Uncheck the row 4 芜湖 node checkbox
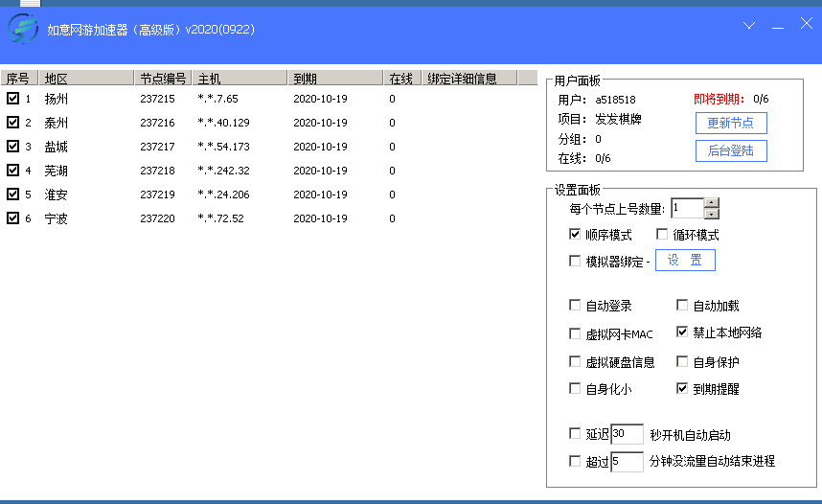This screenshot has height=504, width=822. tap(12, 170)
